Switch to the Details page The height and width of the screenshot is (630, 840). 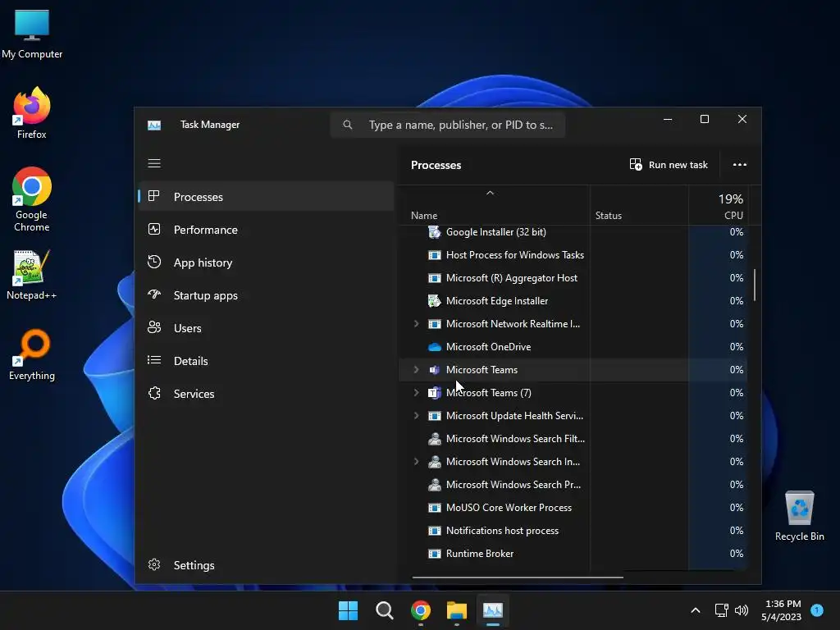(266, 361)
